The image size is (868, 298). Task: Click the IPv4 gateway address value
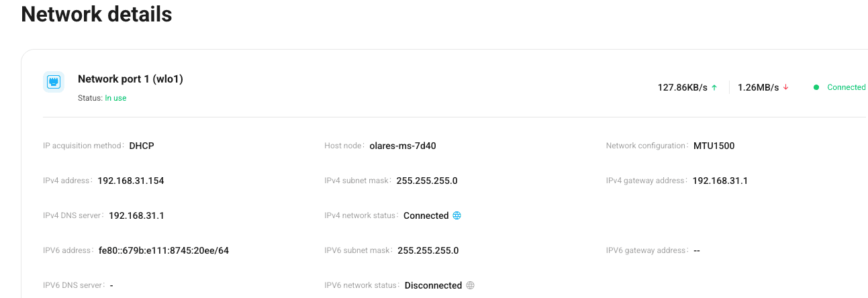(720, 181)
